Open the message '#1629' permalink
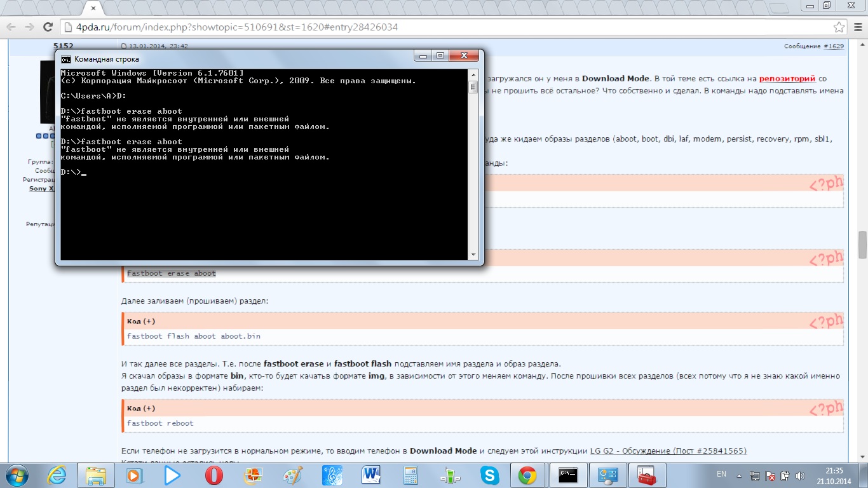The height and width of the screenshot is (488, 868). [x=834, y=46]
